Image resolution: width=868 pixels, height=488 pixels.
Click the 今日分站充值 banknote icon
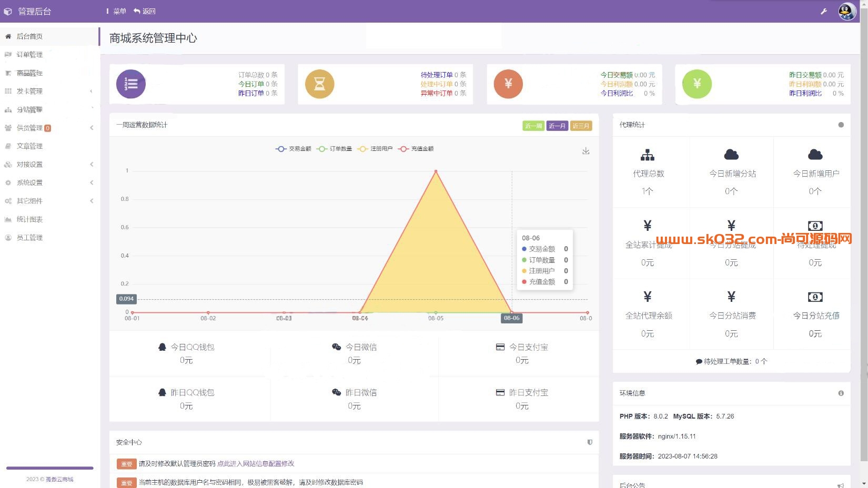815,297
